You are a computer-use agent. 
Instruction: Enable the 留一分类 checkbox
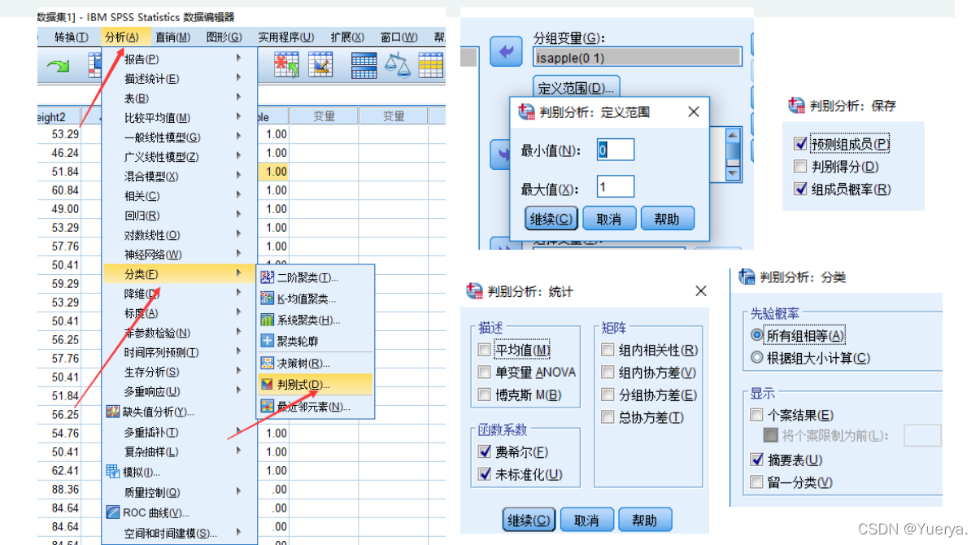pos(757,482)
